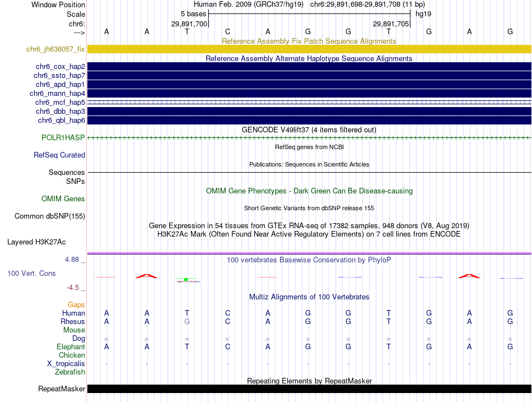This screenshot has height=402, width=532.
Task: Click the GTEx Gene Expression title
Action: [x=309, y=225]
